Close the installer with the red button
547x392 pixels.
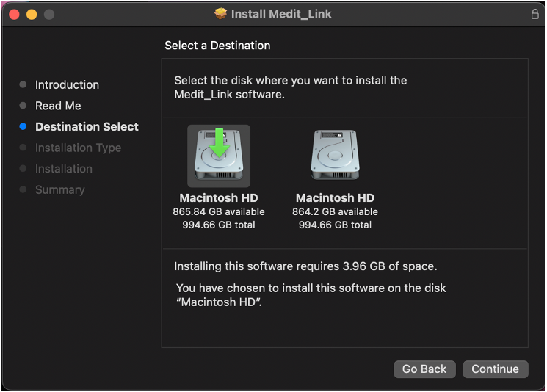14,14
